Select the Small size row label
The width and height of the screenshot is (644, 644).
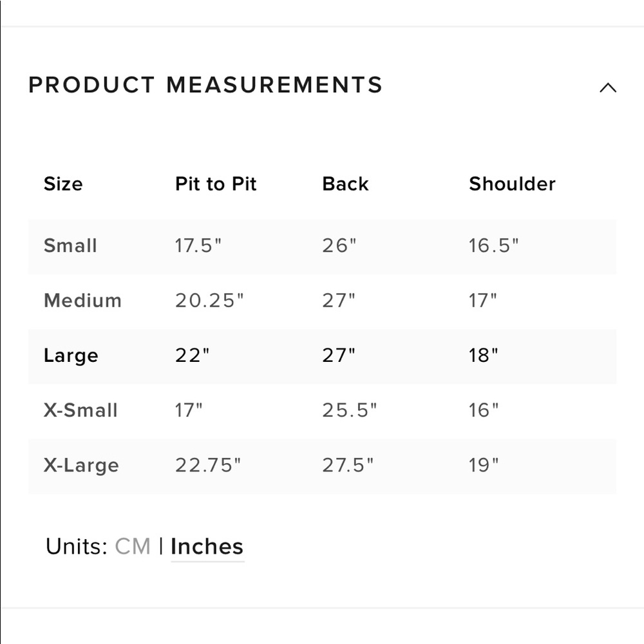[x=70, y=245]
